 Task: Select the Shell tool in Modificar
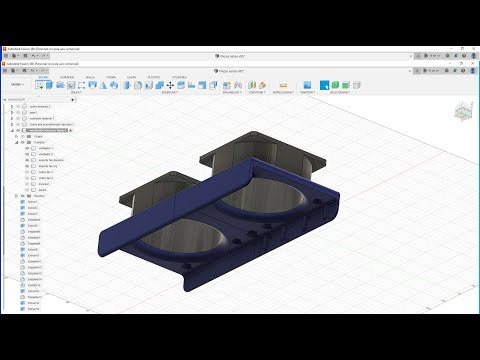click(149, 85)
